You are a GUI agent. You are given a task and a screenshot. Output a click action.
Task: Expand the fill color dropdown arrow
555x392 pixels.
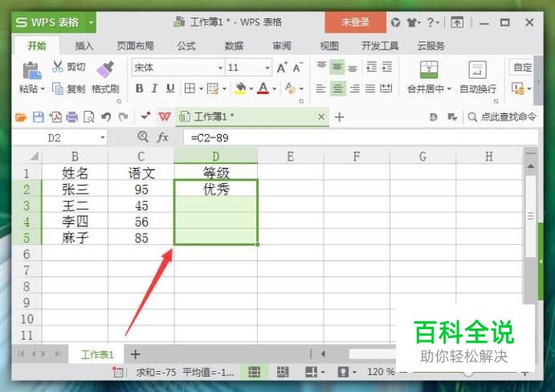pyautogui.click(x=251, y=88)
